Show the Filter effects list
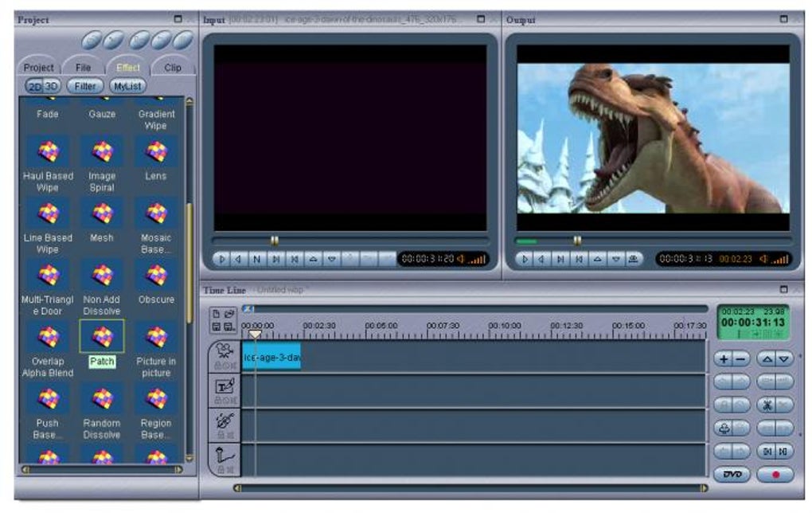The image size is (812, 513). tap(85, 87)
